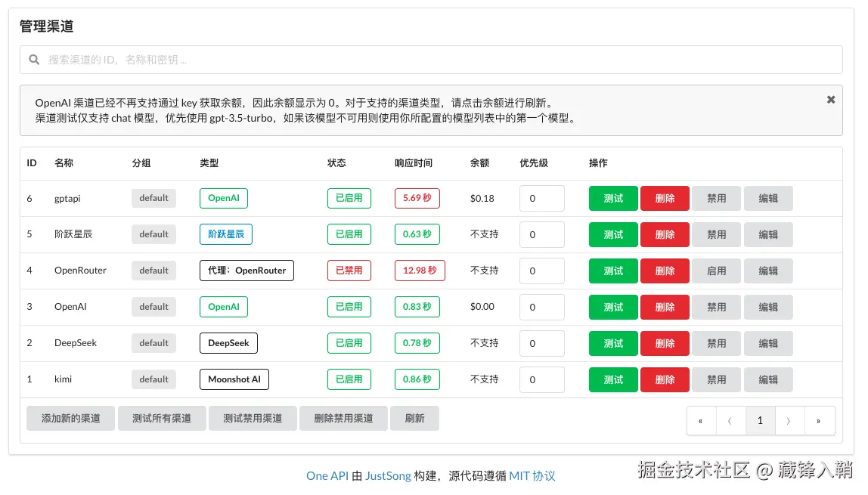Viewport: 868px width, 495px height.
Task: Disable the ID 3 OpenAI channel
Action: (716, 307)
